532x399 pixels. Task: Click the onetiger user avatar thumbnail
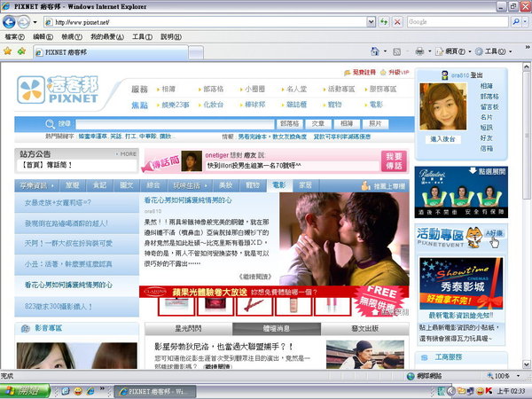[192, 160]
